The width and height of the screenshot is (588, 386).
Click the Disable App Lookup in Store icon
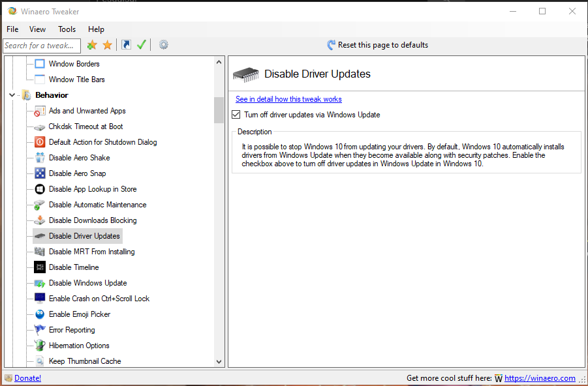(x=40, y=189)
